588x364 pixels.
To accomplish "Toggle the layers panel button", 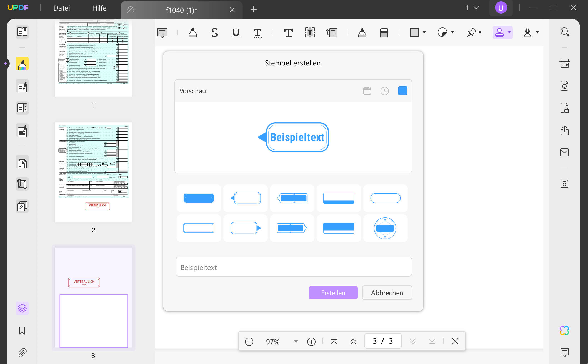I will click(22, 308).
